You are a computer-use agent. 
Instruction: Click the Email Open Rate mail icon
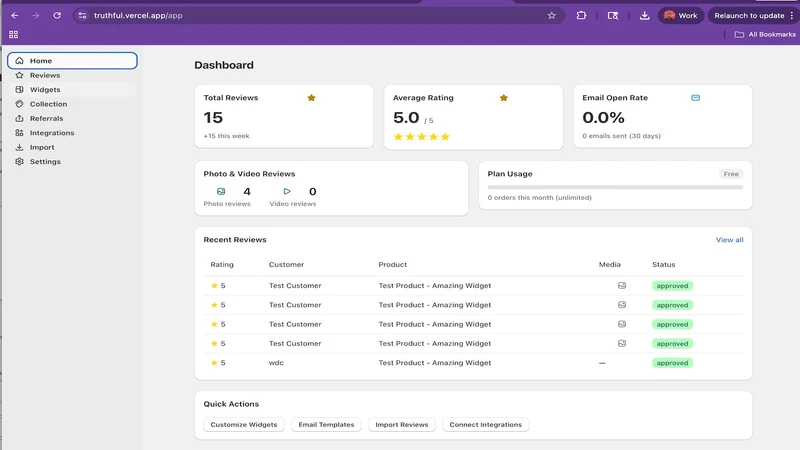[x=695, y=97]
